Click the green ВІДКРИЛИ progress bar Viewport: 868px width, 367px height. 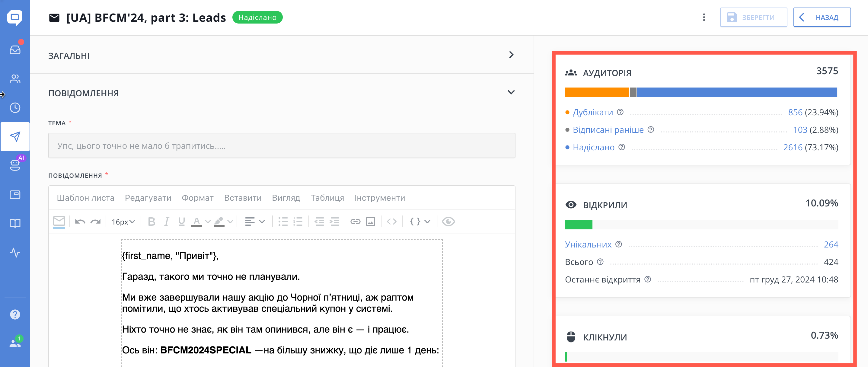click(579, 225)
